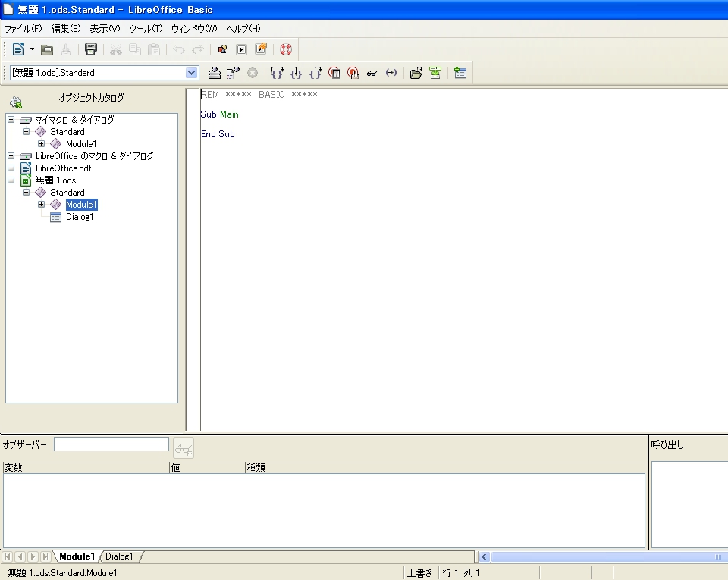728x580 pixels.
Task: Collapse the マイマクロ & ダイアログ tree node
Action: point(11,120)
